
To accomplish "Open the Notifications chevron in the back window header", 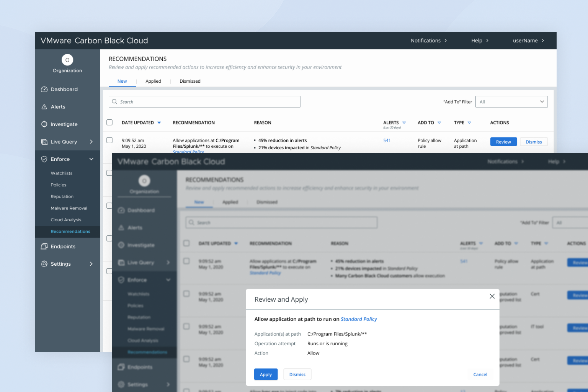I will click(x=446, y=41).
